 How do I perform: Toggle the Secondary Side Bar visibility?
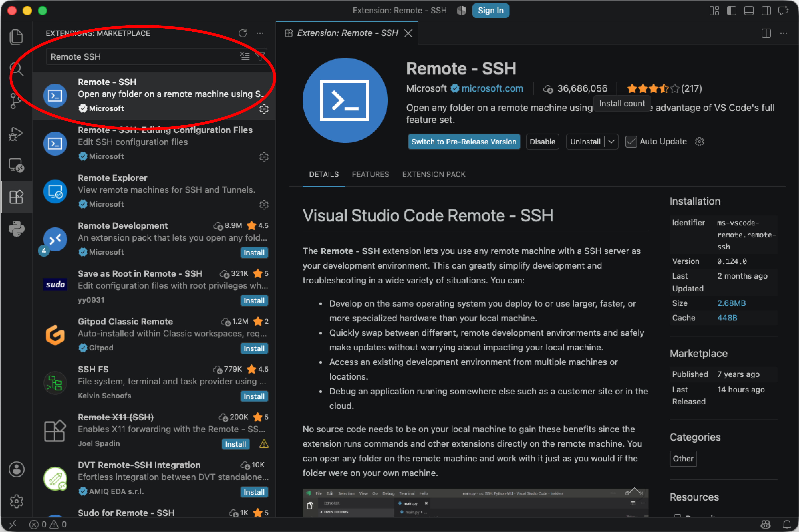pyautogui.click(x=766, y=11)
